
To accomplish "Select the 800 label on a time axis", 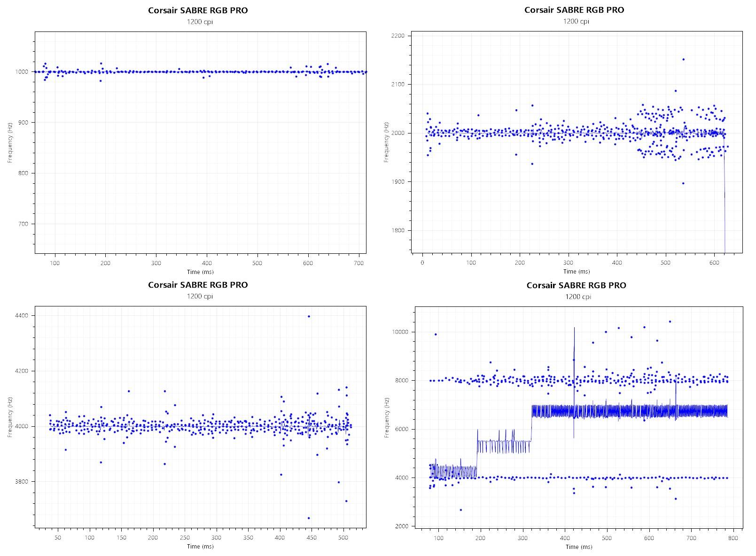I will point(733,538).
